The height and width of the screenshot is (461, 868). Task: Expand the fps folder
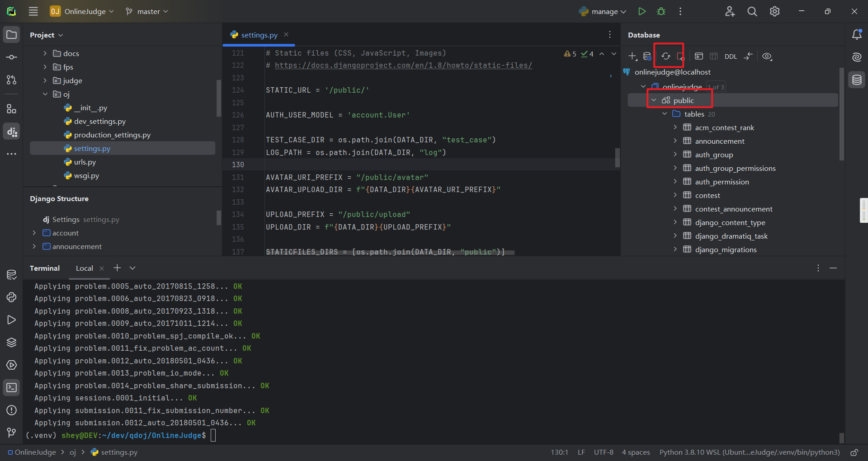45,67
